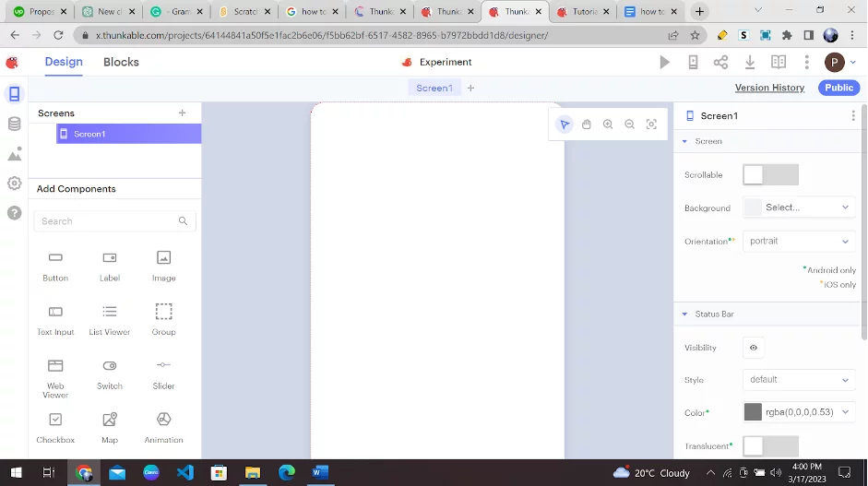Add a Map component
868x486 pixels.
(110, 428)
